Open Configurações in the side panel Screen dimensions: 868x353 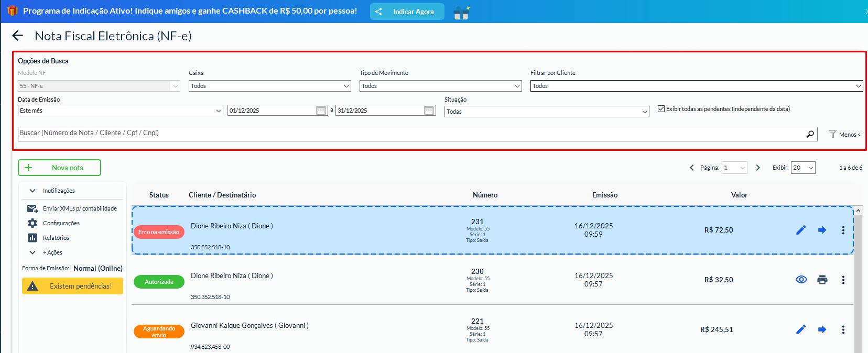tap(61, 223)
